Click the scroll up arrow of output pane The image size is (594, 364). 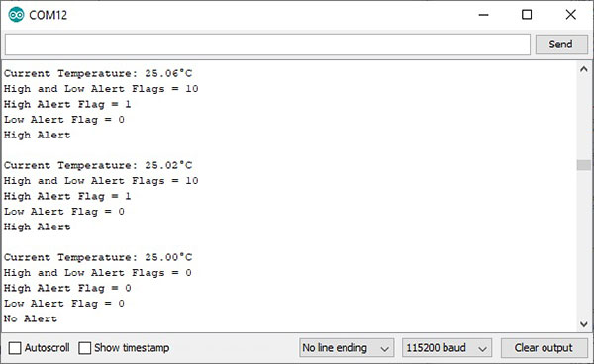tap(584, 69)
